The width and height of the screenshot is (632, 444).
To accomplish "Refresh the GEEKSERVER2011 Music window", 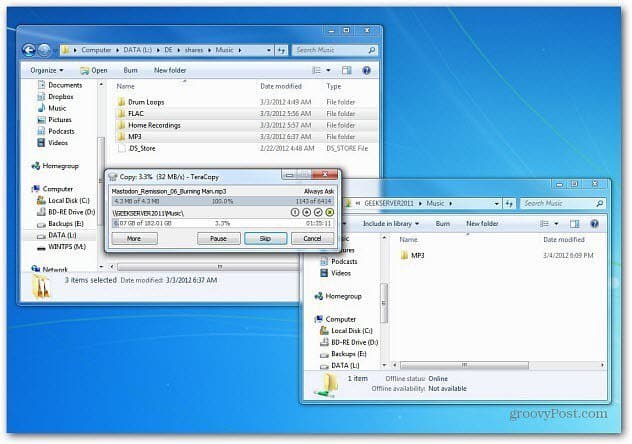I will coord(509,203).
